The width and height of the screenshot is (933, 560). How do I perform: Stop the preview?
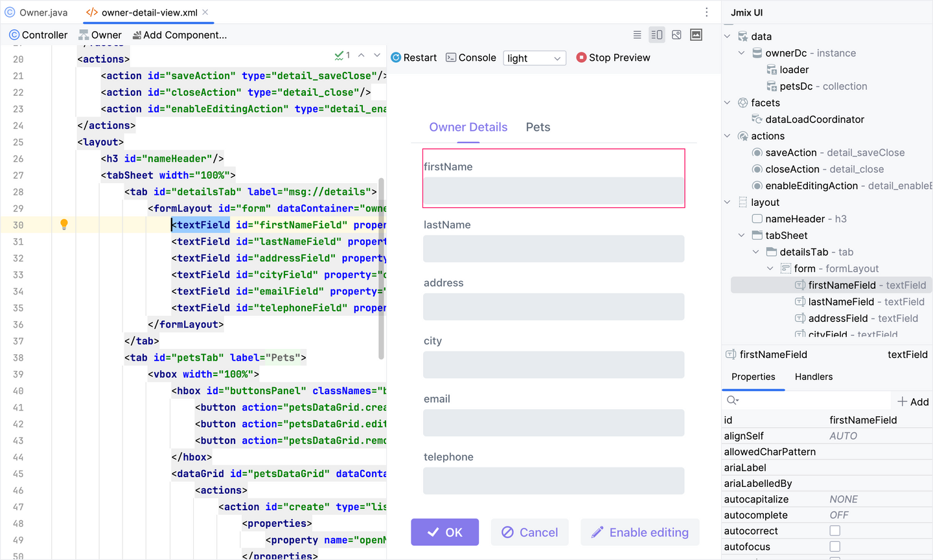(x=613, y=58)
